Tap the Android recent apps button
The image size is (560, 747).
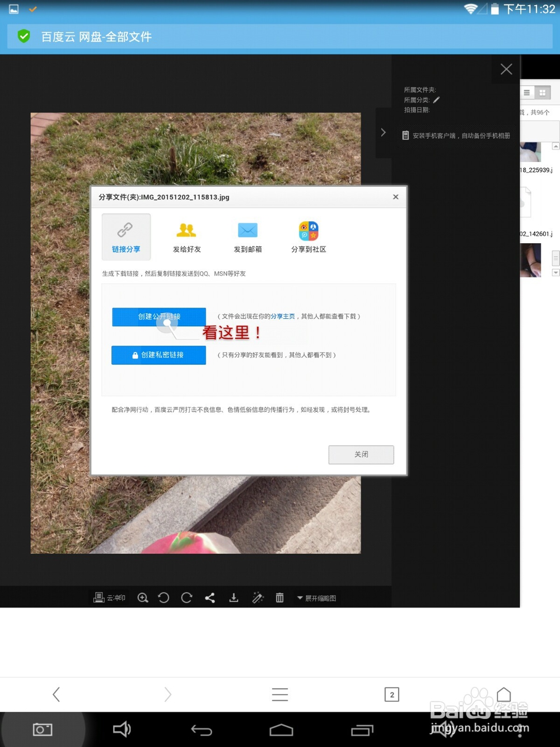[x=362, y=730]
